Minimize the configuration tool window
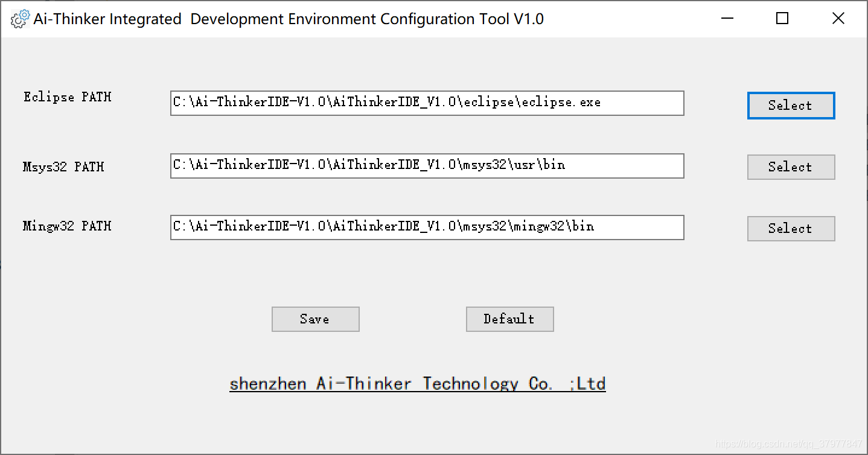 click(x=727, y=19)
